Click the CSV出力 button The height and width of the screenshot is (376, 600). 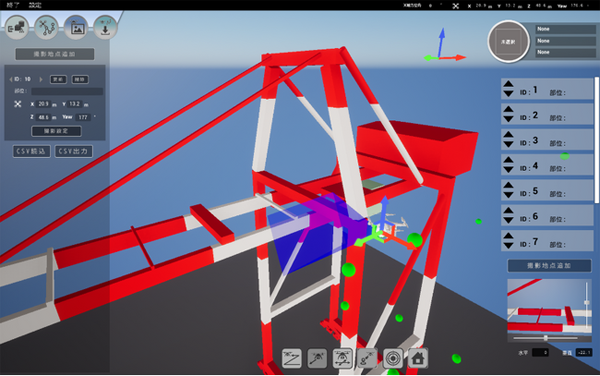click(x=73, y=151)
